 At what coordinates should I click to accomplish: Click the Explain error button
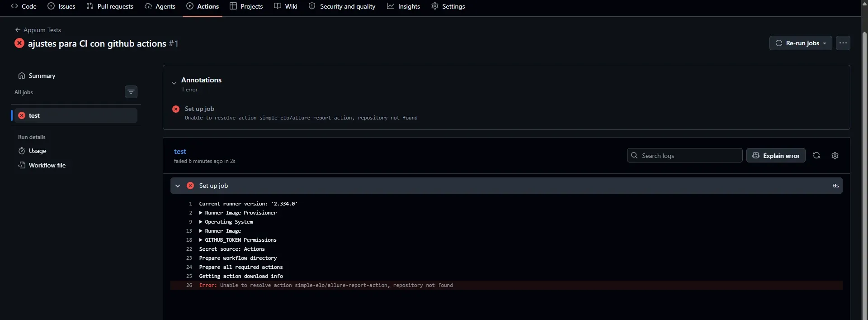(x=776, y=155)
